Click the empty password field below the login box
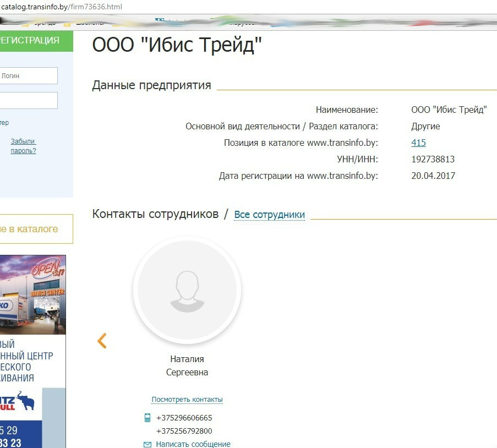Screen dimensions: 497x448 pos(26,100)
